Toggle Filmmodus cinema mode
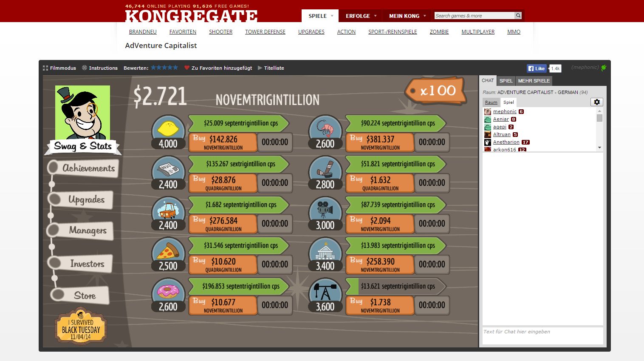Image resolution: width=644 pixels, height=361 pixels. pos(59,68)
